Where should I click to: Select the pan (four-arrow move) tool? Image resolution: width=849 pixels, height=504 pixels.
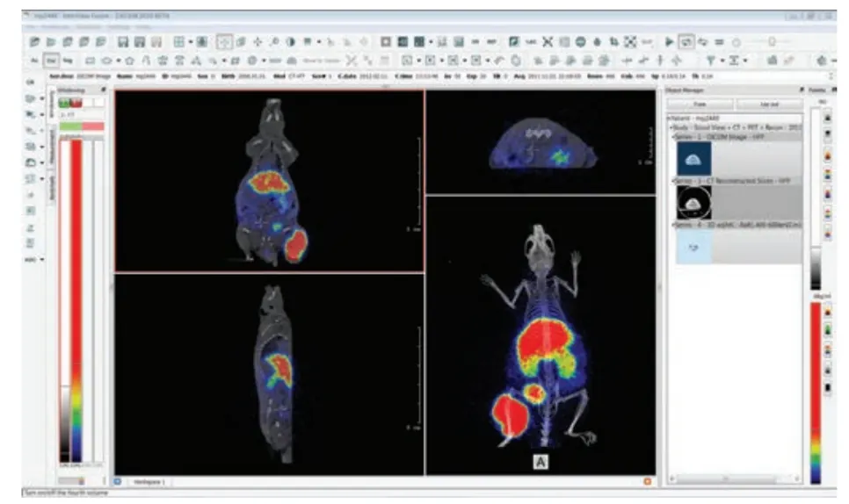pyautogui.click(x=258, y=41)
